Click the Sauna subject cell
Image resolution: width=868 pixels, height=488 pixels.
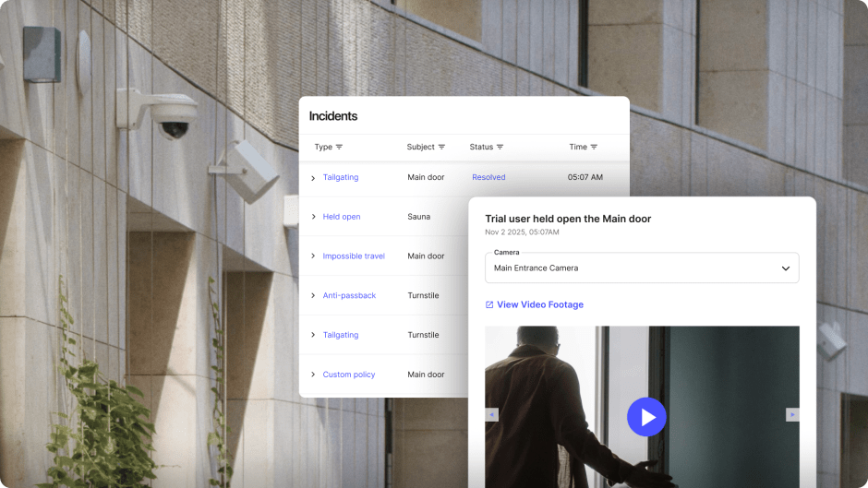coord(419,217)
